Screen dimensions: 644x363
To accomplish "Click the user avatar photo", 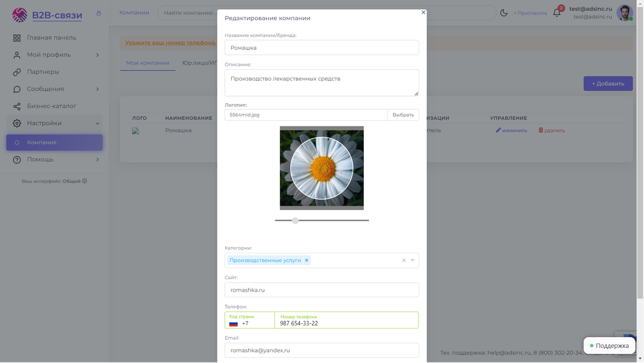I will (x=625, y=12).
